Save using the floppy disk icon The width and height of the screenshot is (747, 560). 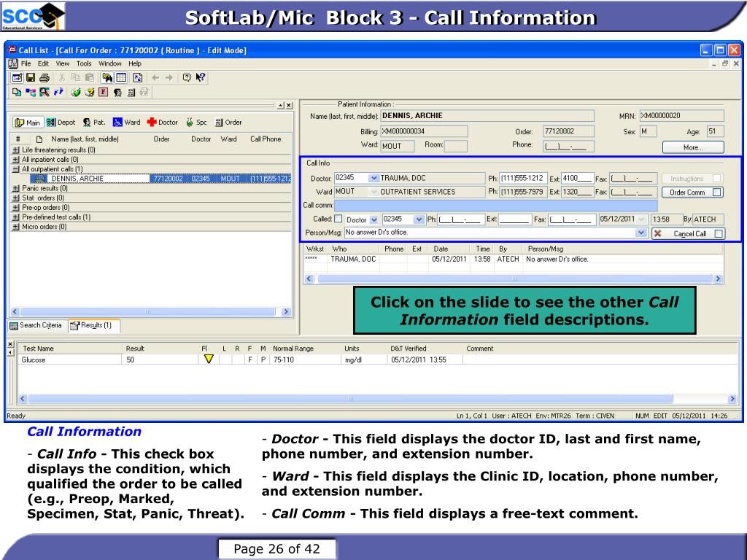[31, 77]
